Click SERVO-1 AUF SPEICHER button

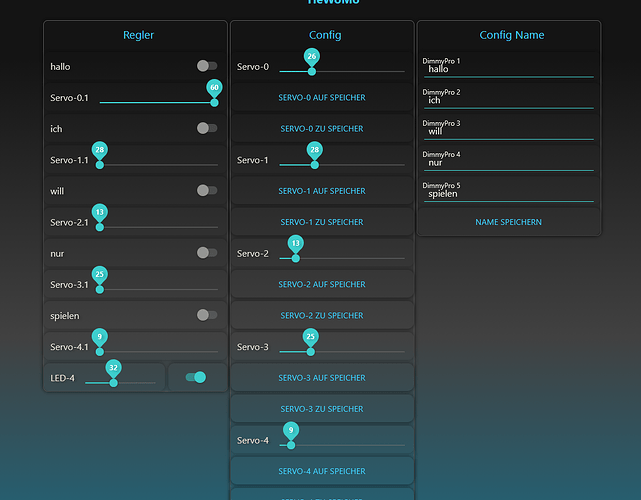321,191
